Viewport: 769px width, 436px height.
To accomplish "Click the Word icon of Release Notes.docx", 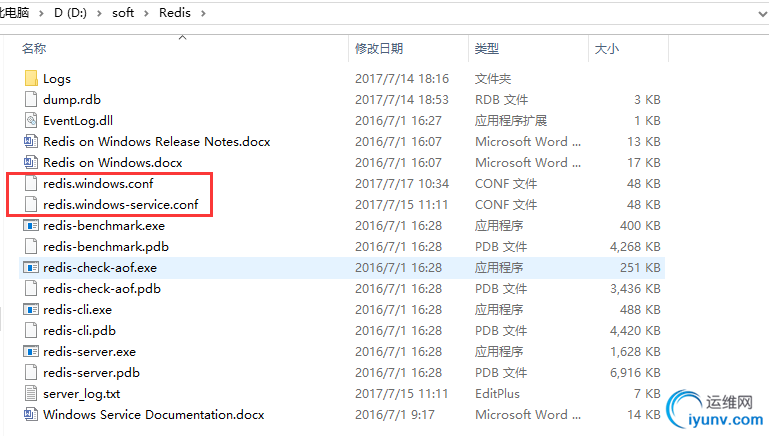I will click(31, 142).
